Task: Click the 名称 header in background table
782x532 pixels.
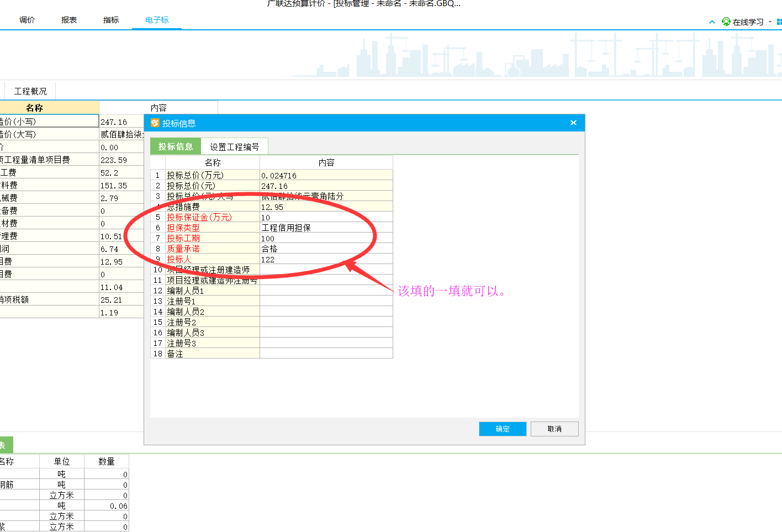Action: pos(34,108)
